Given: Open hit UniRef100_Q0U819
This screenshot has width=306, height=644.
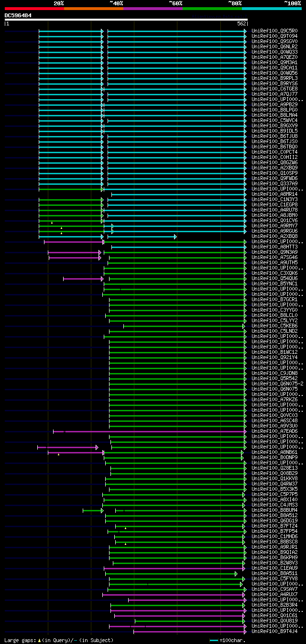Looking at the screenshot, I should 274,621.
